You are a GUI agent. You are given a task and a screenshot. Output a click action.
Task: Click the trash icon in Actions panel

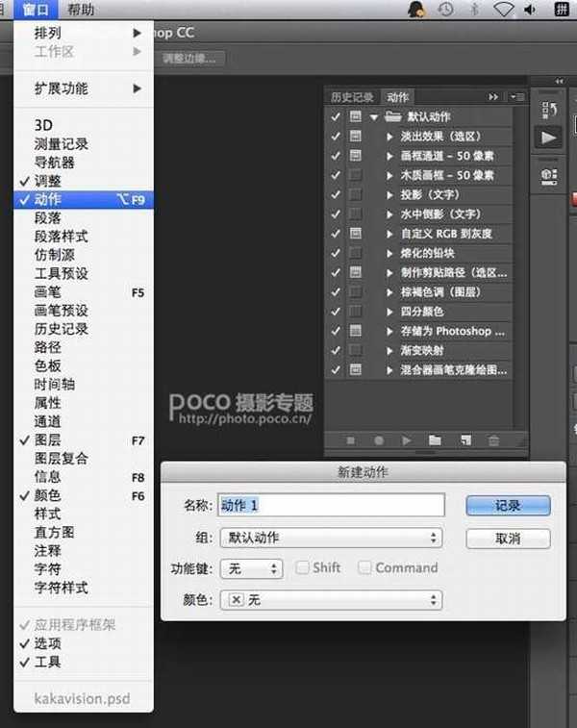(493, 440)
